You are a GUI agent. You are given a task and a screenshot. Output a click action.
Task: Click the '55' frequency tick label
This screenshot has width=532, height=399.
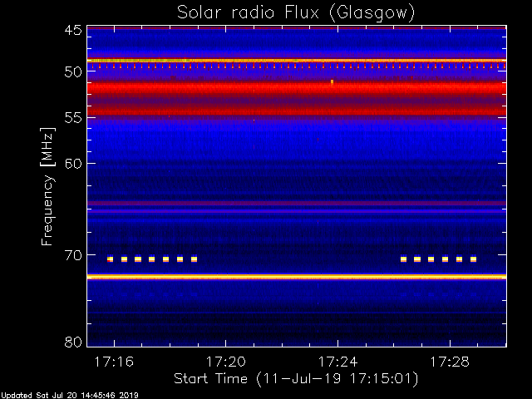tap(73, 118)
